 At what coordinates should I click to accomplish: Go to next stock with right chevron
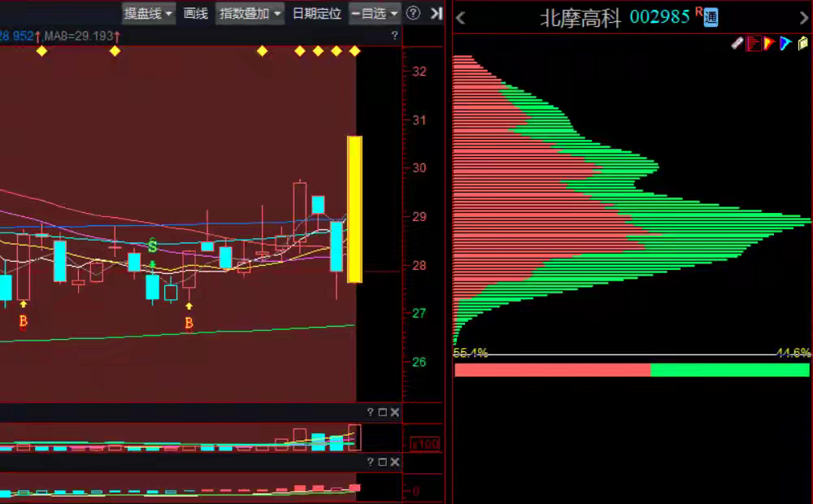tap(804, 18)
